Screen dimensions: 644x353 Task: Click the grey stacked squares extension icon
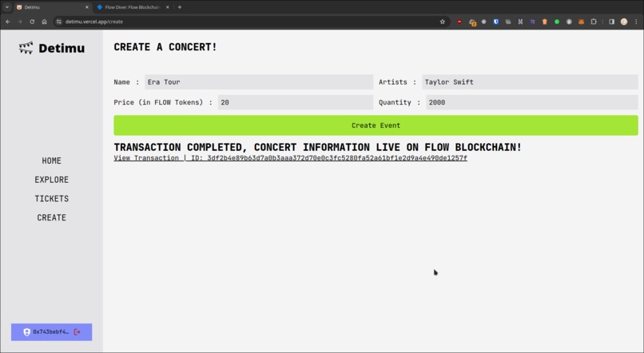tap(508, 22)
